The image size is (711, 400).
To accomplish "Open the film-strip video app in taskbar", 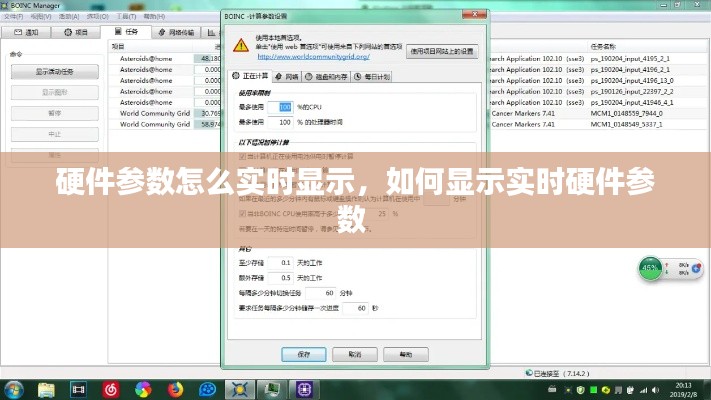I will coord(78,390).
